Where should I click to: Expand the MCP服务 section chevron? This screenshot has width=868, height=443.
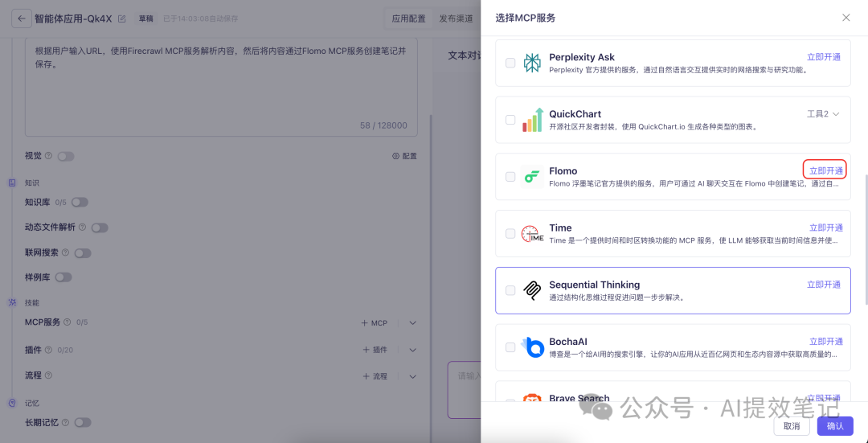(412, 323)
